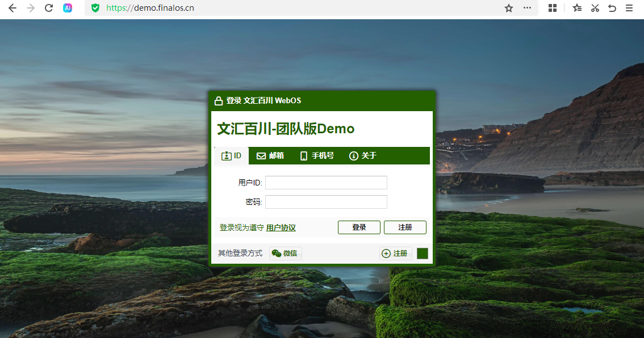
Task: Click the 注册 button with plus icon
Action: [395, 253]
